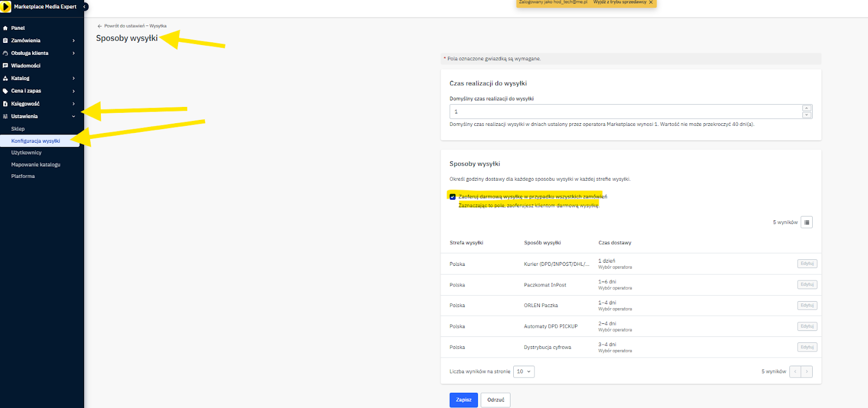The image size is (868, 408).
Task: Click the table column settings icon
Action: (807, 222)
